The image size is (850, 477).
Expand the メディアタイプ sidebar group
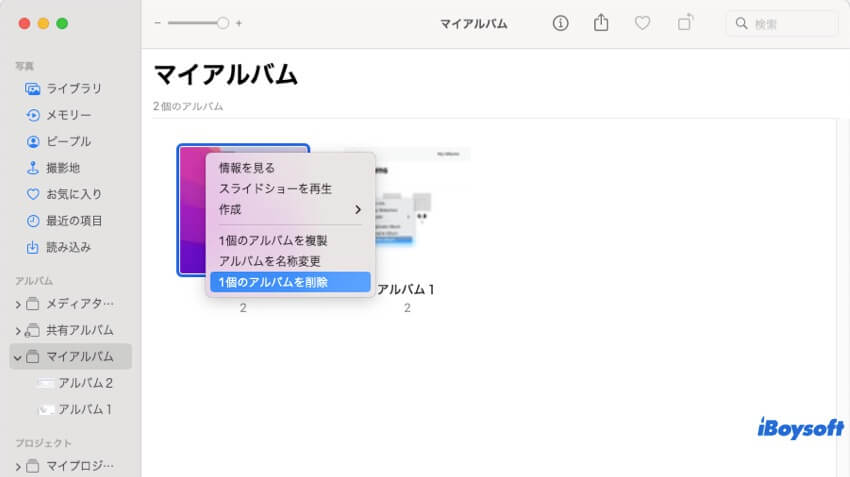click(x=18, y=305)
